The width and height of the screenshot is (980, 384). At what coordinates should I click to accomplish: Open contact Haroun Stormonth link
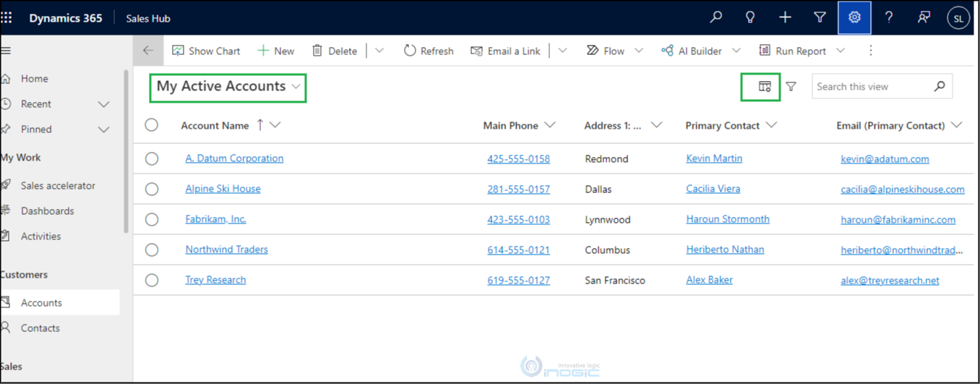coord(728,219)
